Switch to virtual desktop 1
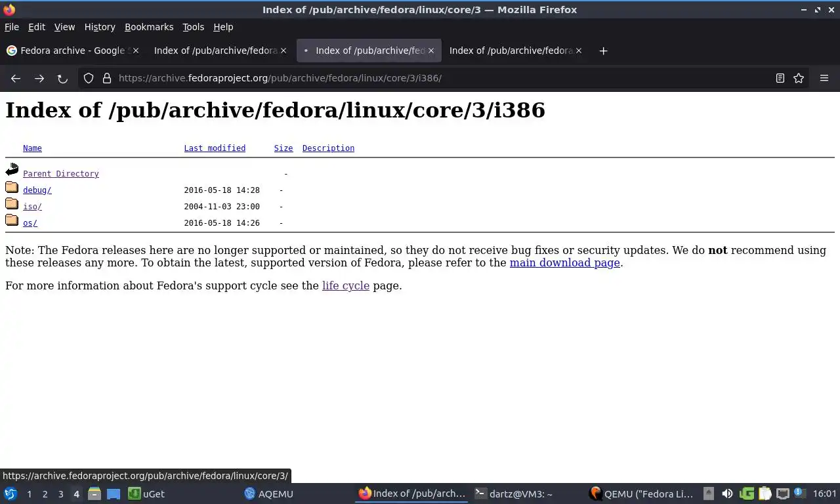Screen dimensions: 840x504 click(x=29, y=494)
